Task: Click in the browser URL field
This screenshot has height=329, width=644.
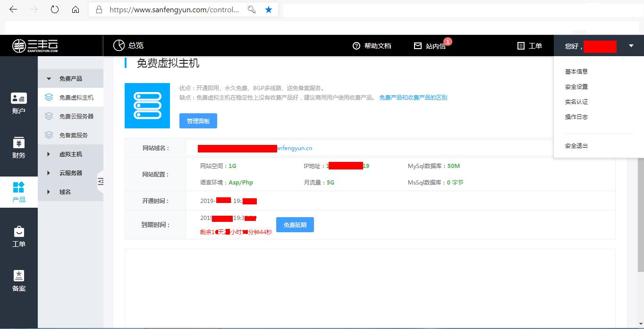Action: pos(174,9)
